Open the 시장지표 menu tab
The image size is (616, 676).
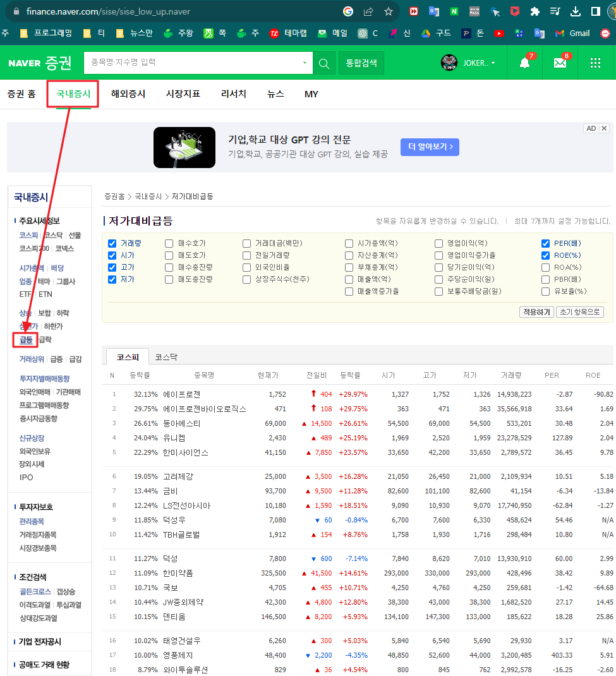point(183,94)
